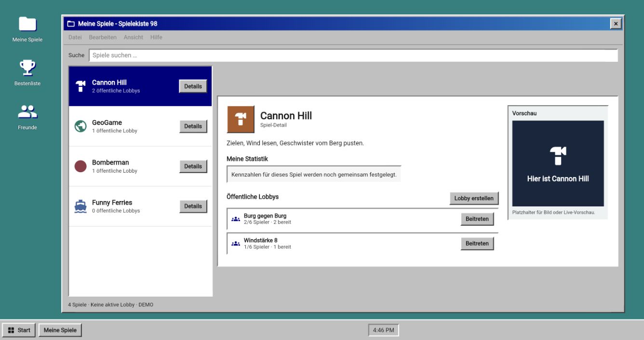This screenshot has height=340, width=644.
Task: Join the Burg gegen Burg lobby
Action: (x=477, y=219)
